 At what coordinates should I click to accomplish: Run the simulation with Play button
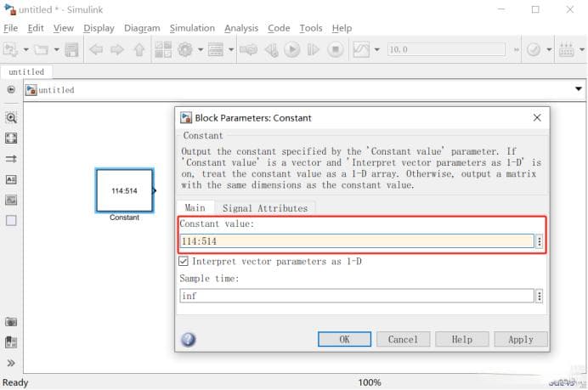291,49
